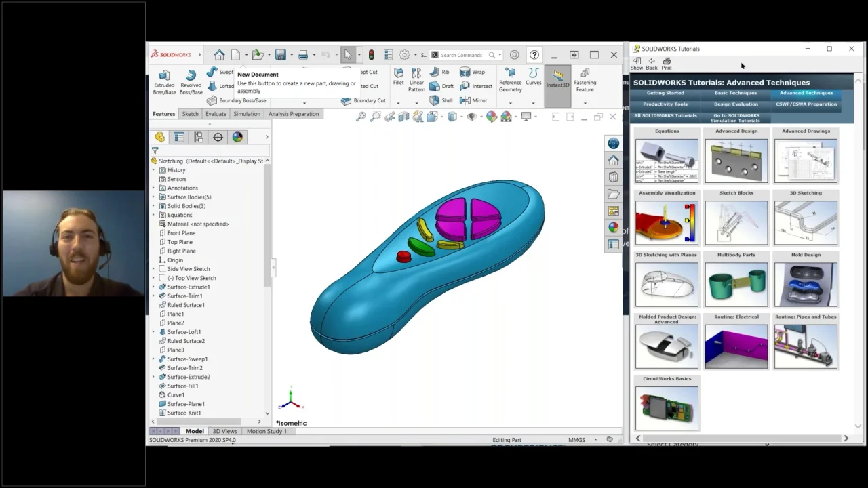
Task: Open the dropdown arrow beside New Document
Action: 245,55
